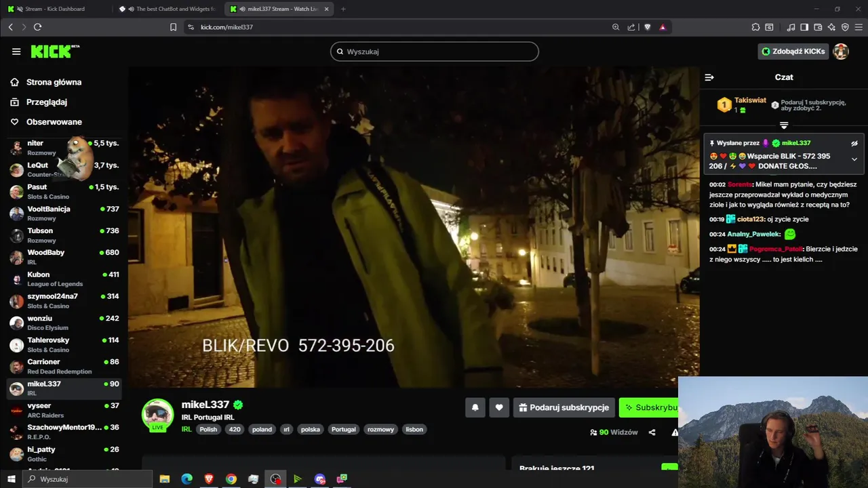Click the Wyszukaj search field on Kick
Screen dimensions: 868x488
tap(435, 52)
